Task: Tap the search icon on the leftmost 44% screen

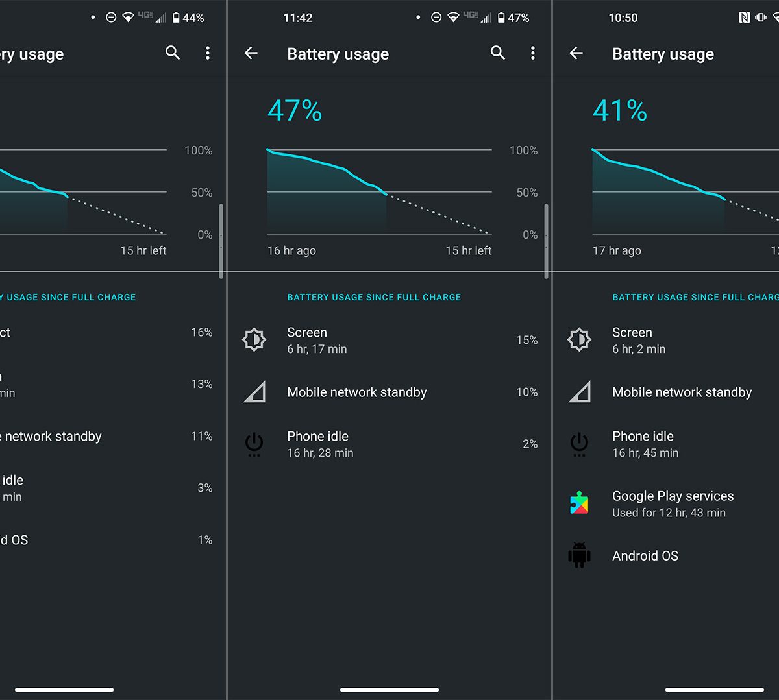Action: click(173, 53)
